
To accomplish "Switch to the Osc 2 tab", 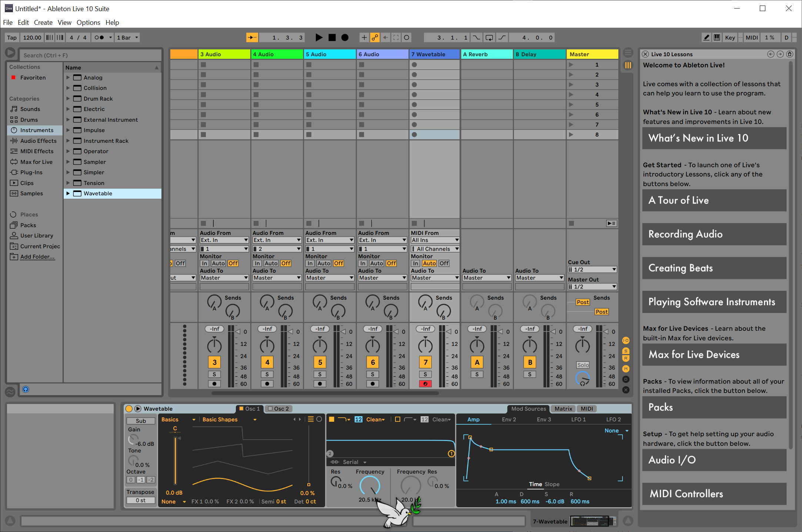I will tap(279, 409).
